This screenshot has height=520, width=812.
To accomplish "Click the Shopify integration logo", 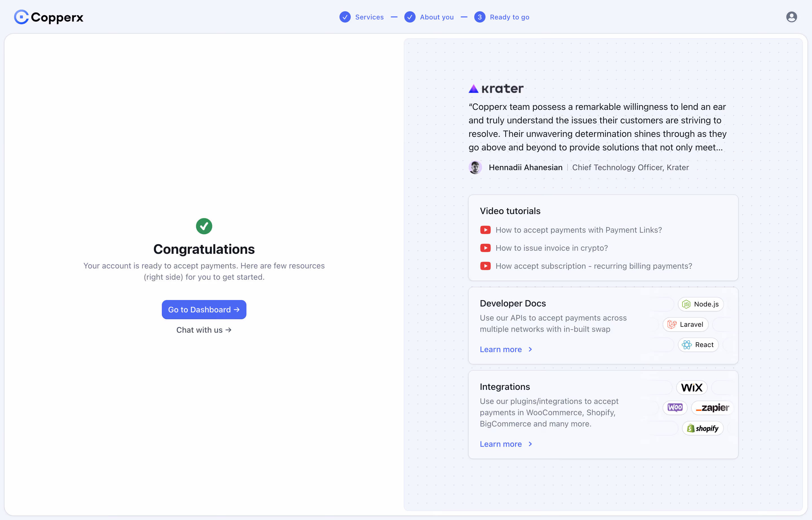I will pyautogui.click(x=703, y=428).
